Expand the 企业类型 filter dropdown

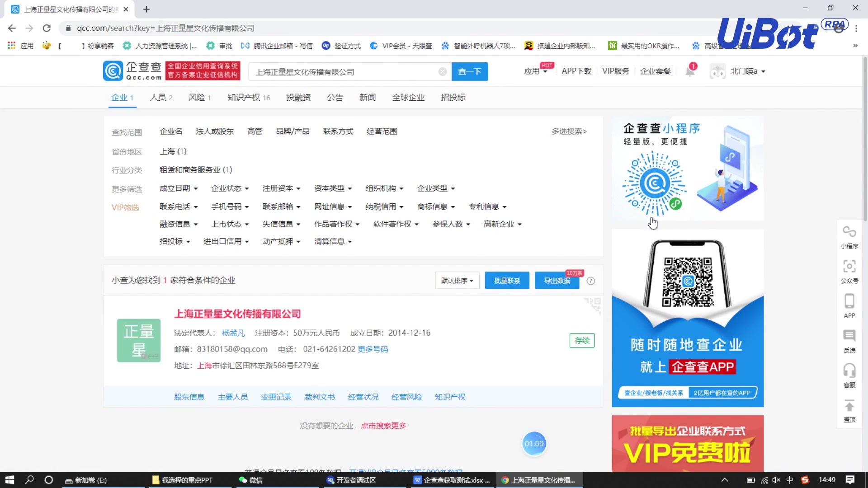point(436,188)
